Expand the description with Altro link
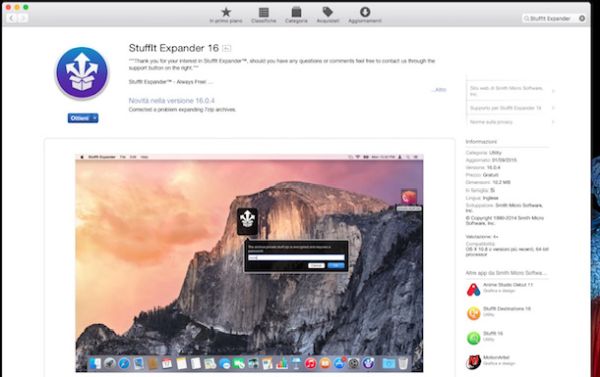The height and width of the screenshot is (377, 600). coord(439,90)
